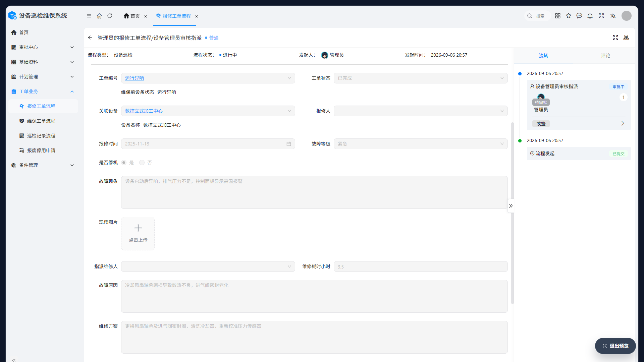Viewport: 644px width, 362px height.
Task: Open 巡检记录流程 in the sidebar
Action: pos(43,136)
